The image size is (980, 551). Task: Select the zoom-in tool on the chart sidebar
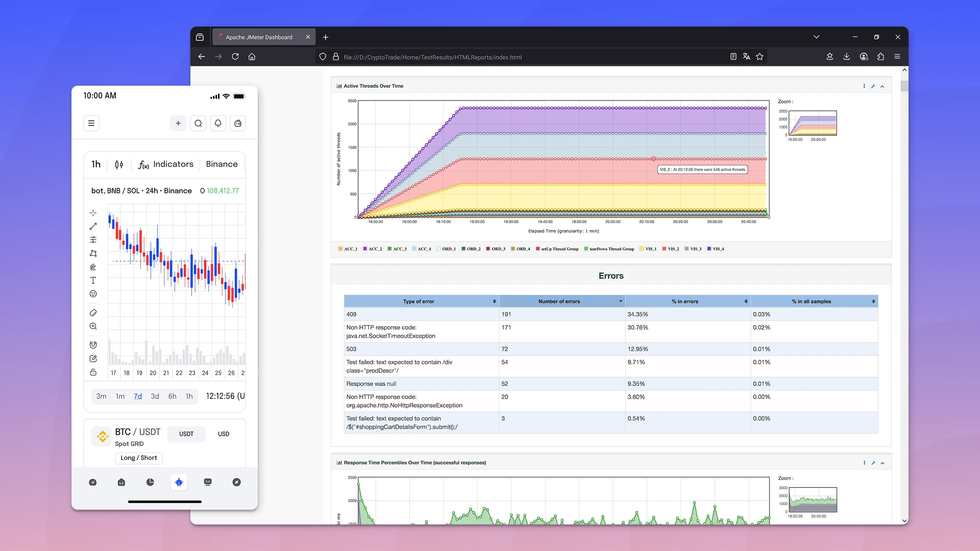point(93,327)
